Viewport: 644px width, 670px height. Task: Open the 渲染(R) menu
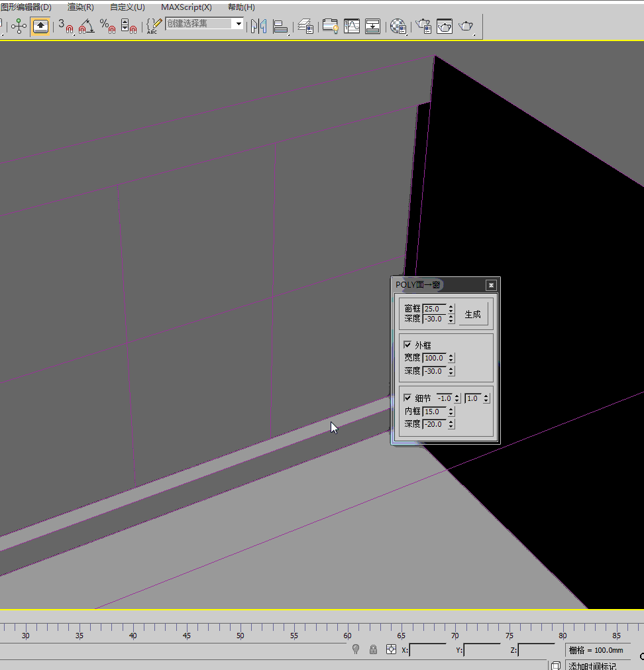tap(81, 7)
